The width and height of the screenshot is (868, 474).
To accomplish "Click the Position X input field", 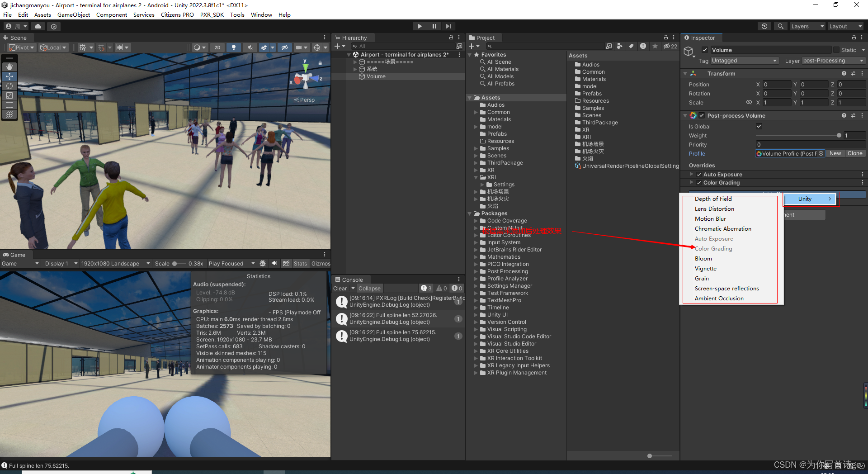I will point(776,84).
